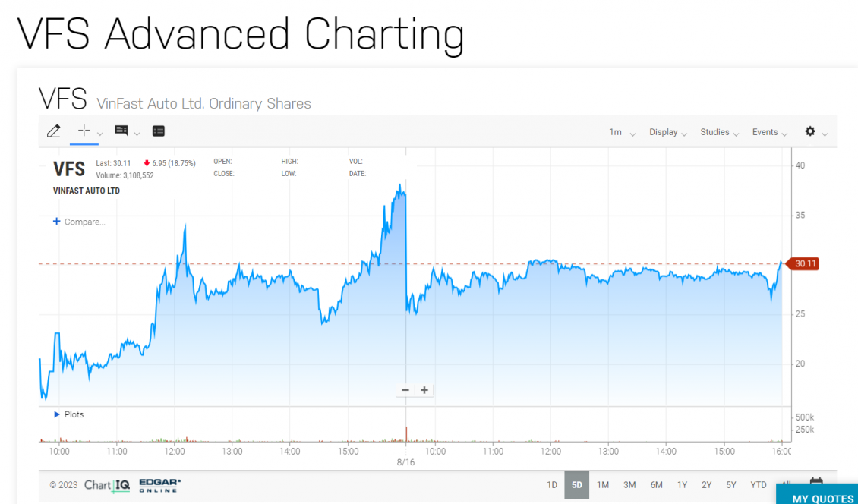
Task: Click the chart settings gear icon
Action: pyautogui.click(x=810, y=131)
